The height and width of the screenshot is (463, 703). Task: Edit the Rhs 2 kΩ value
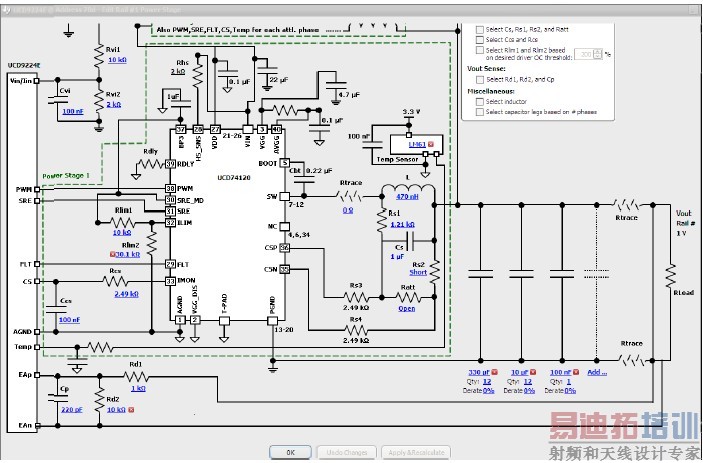[x=178, y=71]
